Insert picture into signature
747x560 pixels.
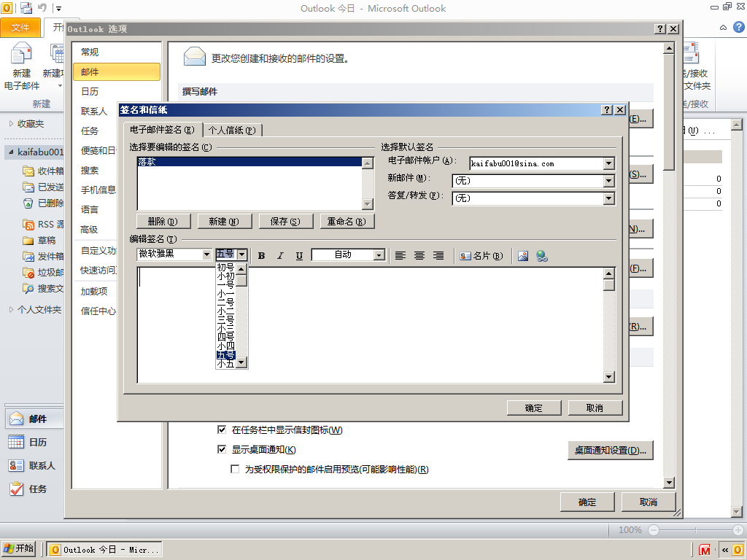point(523,256)
